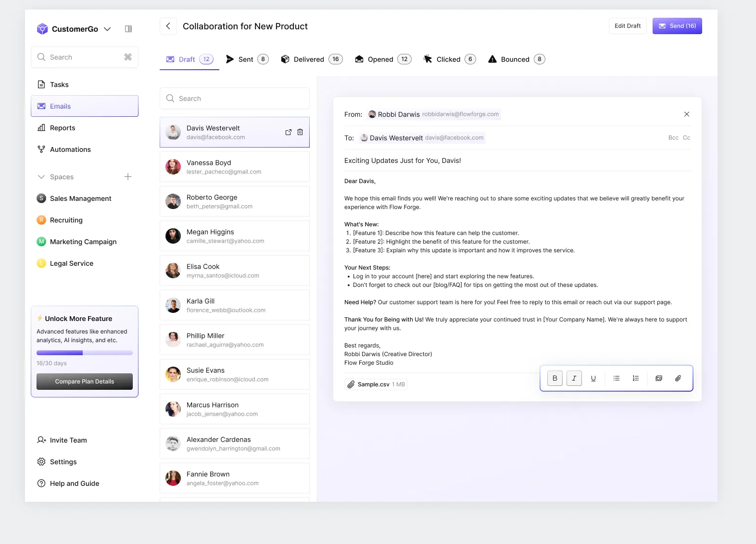Click the CustomerGo logo icon
The image size is (756, 544).
42,29
